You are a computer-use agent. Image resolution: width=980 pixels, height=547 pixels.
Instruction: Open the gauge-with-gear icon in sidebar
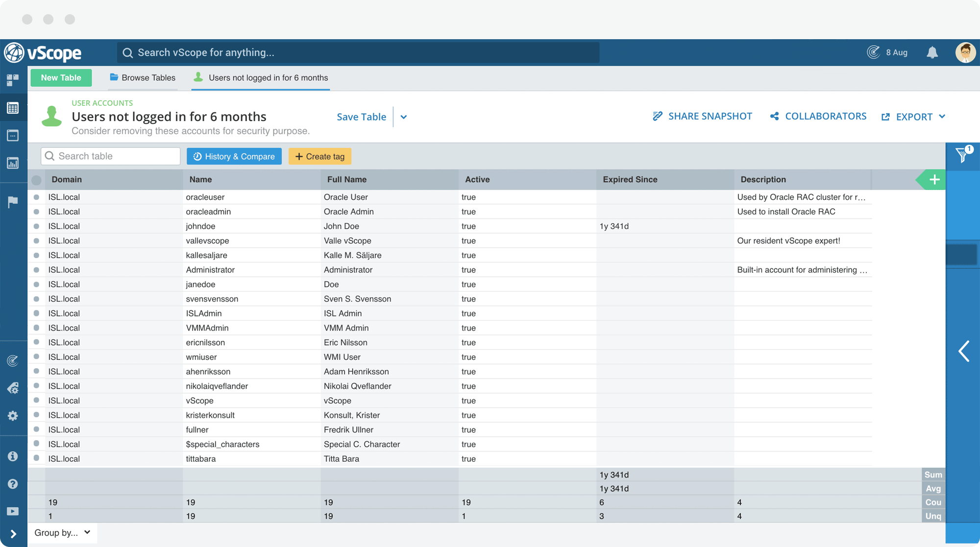click(13, 388)
